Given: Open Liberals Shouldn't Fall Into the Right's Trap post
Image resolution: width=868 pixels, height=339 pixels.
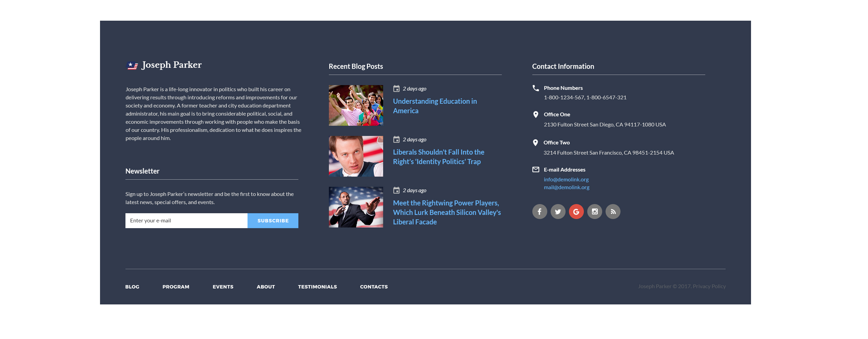Looking at the screenshot, I should pyautogui.click(x=439, y=157).
